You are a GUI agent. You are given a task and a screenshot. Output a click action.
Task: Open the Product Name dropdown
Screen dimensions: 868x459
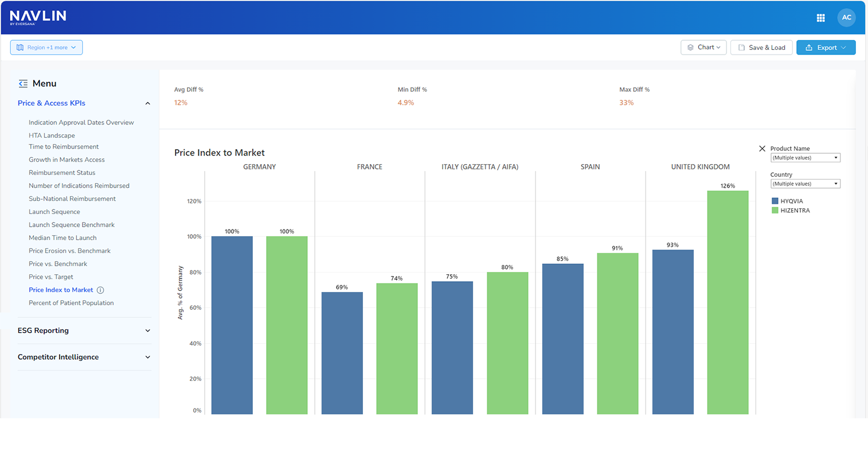(x=805, y=158)
